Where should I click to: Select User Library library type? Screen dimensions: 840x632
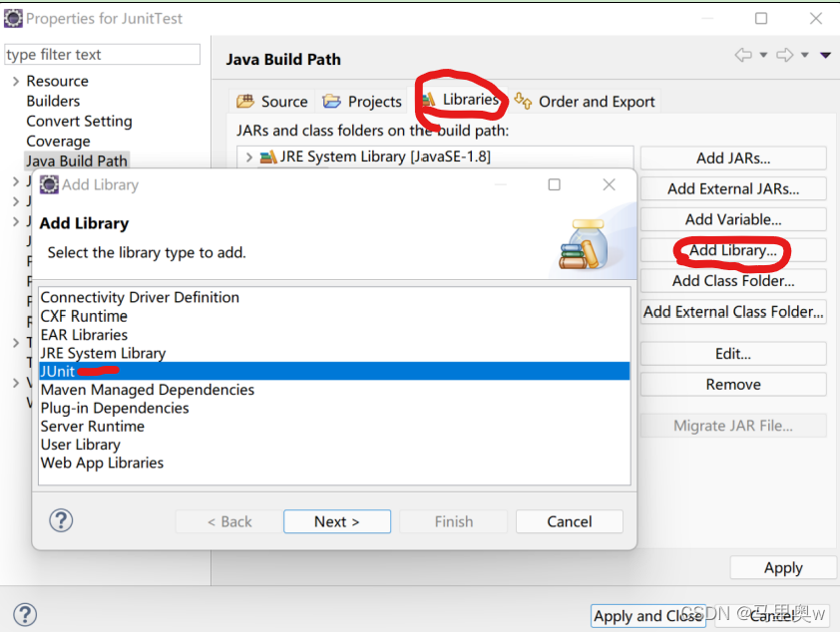pyautogui.click(x=81, y=445)
